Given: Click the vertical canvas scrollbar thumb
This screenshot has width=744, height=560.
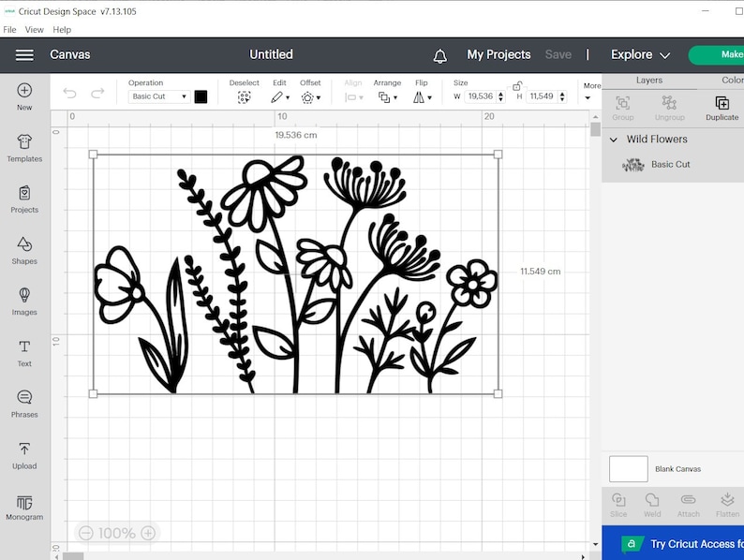Looking at the screenshot, I should coord(595,129).
